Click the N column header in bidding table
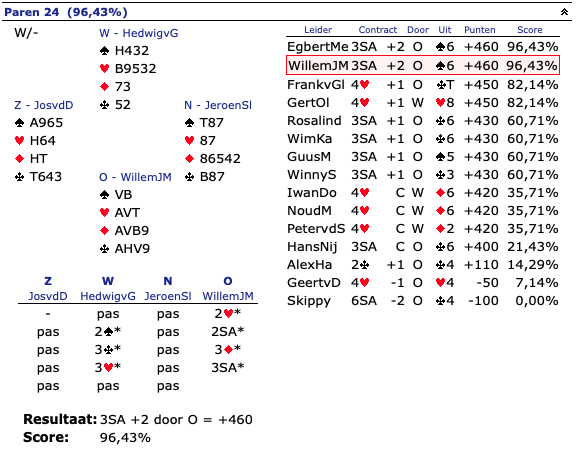The width and height of the screenshot is (581, 452). click(168, 281)
